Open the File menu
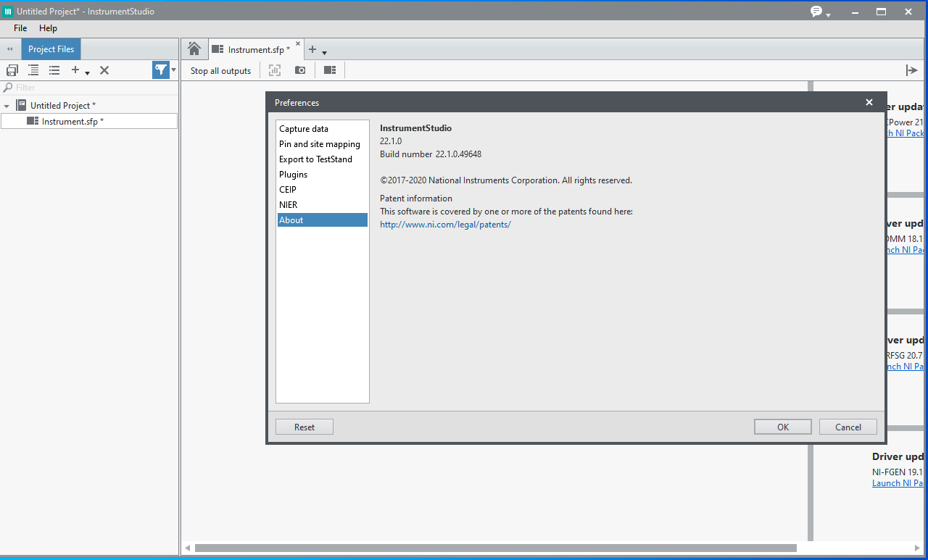 tap(20, 28)
